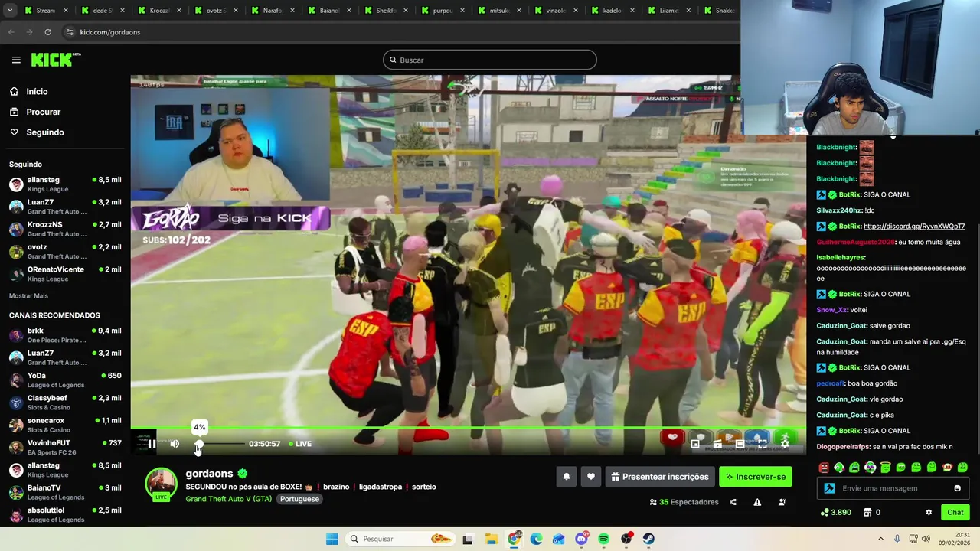The height and width of the screenshot is (551, 980).
Task: Open KroozzNS channel in sidebar
Action: point(65,229)
